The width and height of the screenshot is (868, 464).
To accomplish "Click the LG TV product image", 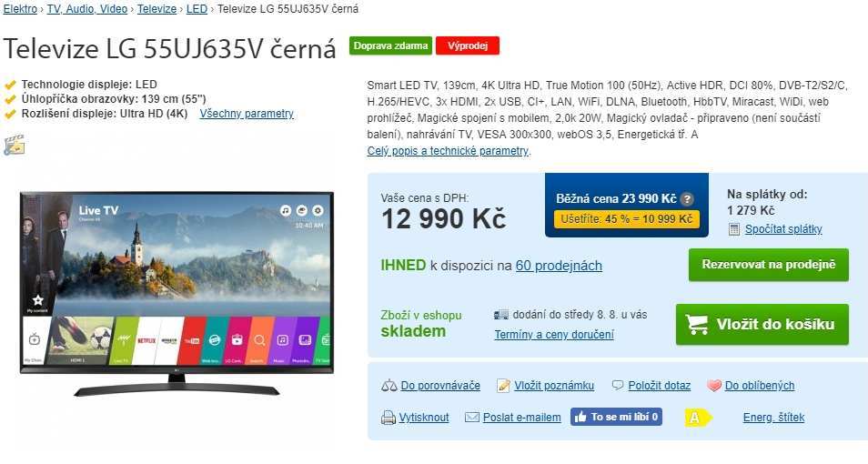I will tap(176, 294).
